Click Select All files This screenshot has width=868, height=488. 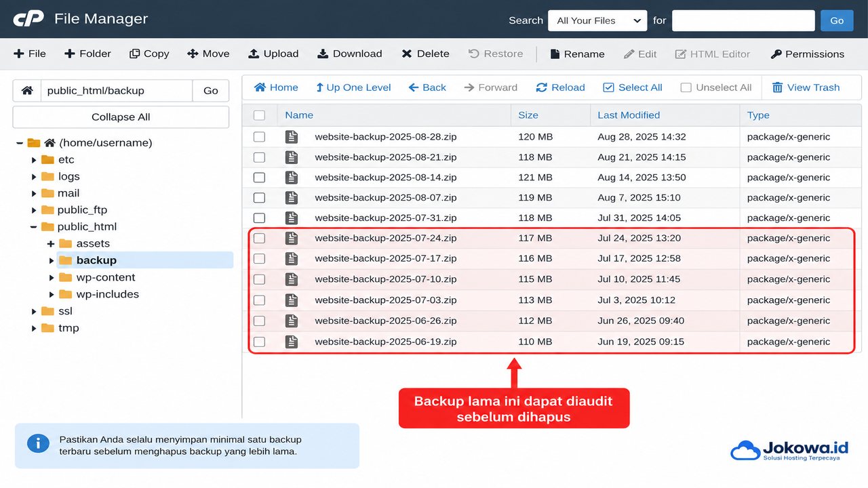point(633,87)
